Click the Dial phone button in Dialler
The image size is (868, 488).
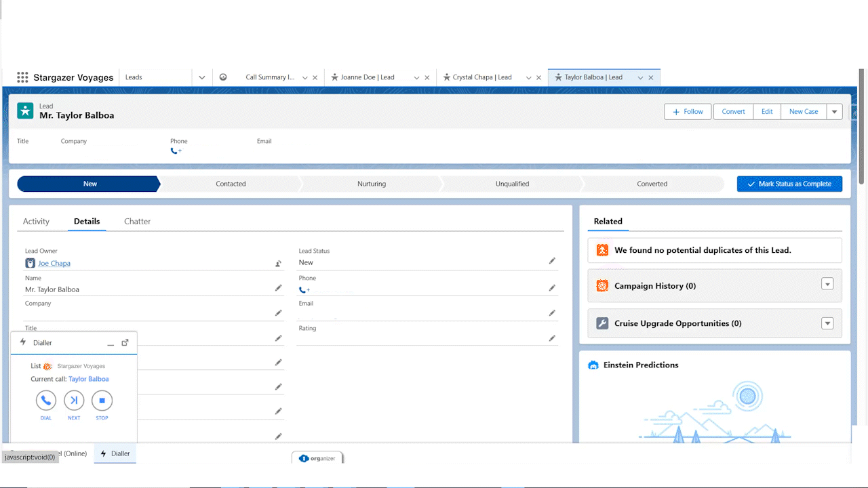[x=46, y=401]
